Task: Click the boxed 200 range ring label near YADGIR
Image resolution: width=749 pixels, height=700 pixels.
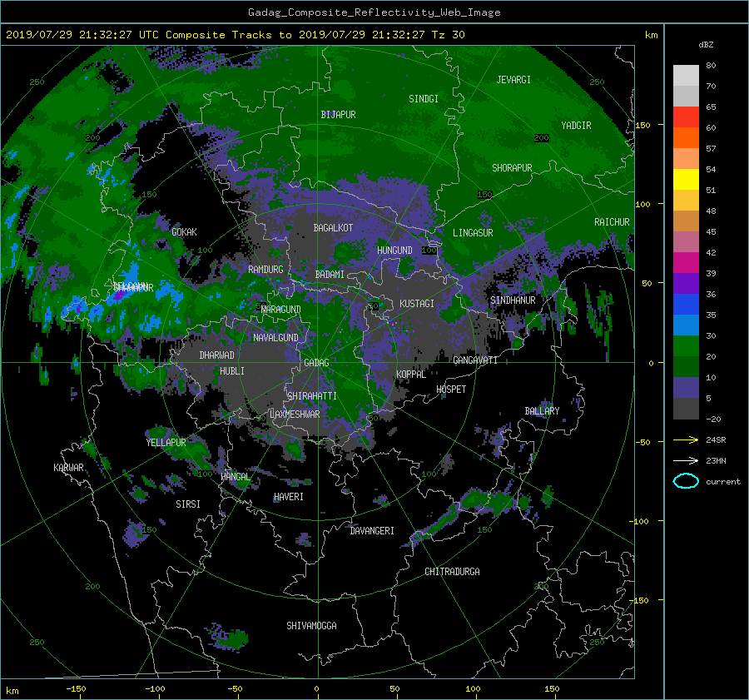Action: 542,138
